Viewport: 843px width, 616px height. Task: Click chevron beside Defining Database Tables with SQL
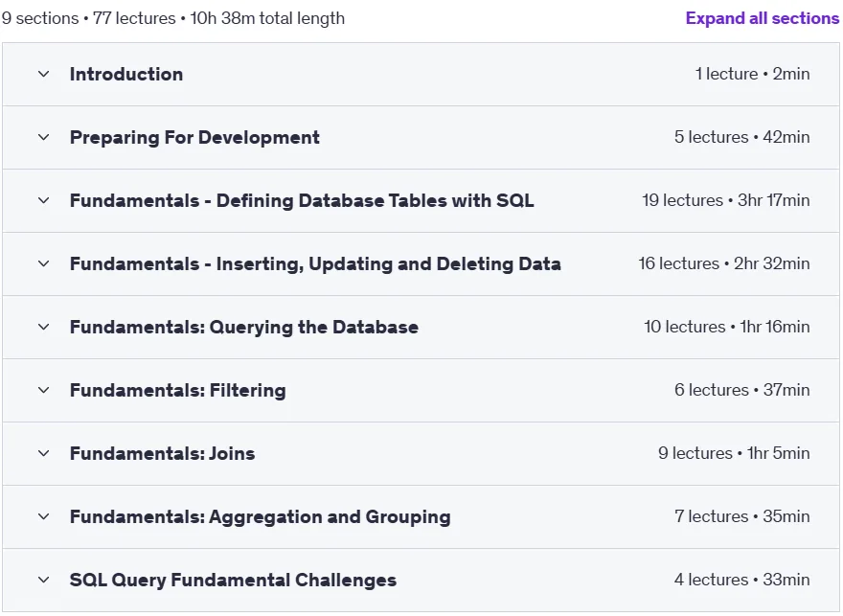click(x=43, y=200)
